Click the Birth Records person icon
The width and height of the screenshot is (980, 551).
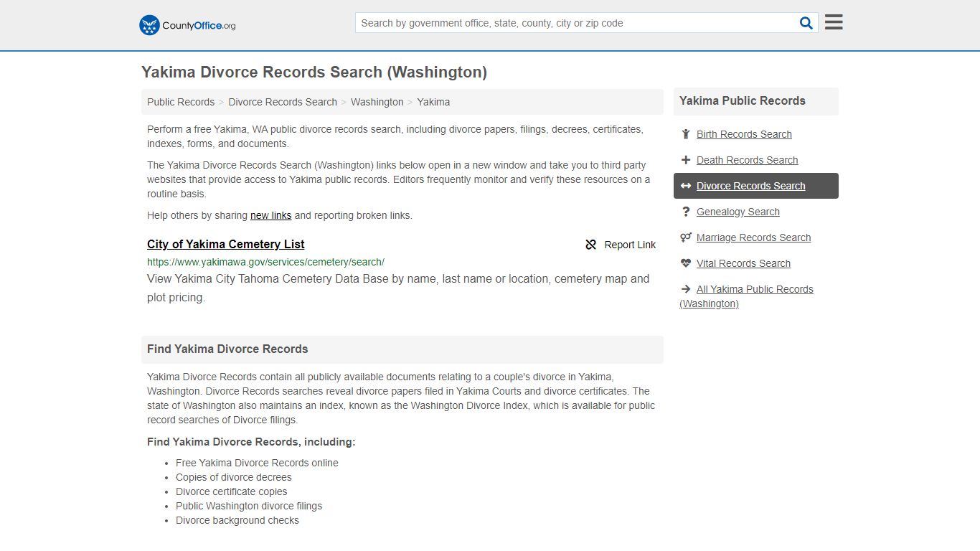686,134
